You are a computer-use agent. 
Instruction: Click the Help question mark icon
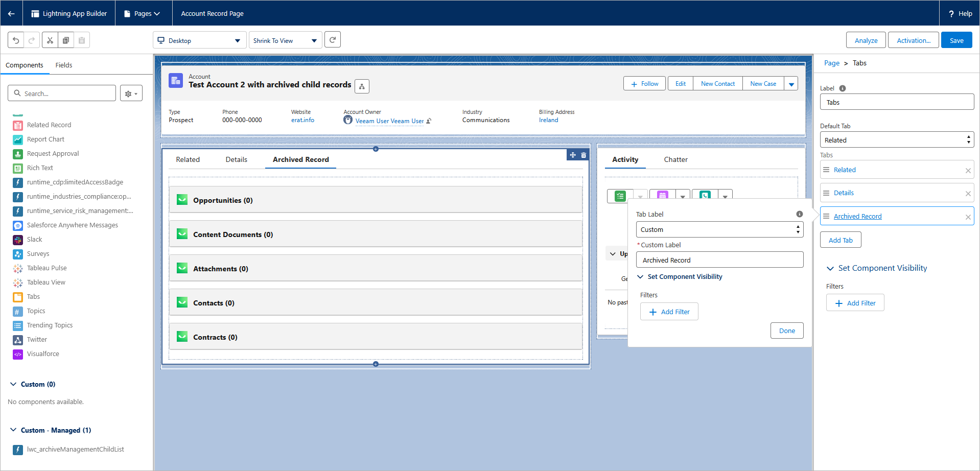[x=951, y=14]
